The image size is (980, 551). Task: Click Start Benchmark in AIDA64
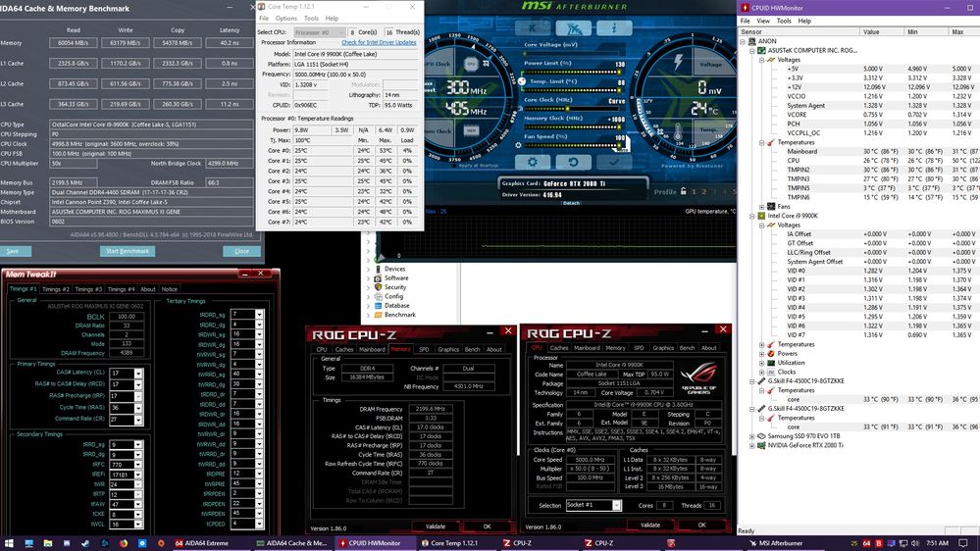click(x=128, y=251)
